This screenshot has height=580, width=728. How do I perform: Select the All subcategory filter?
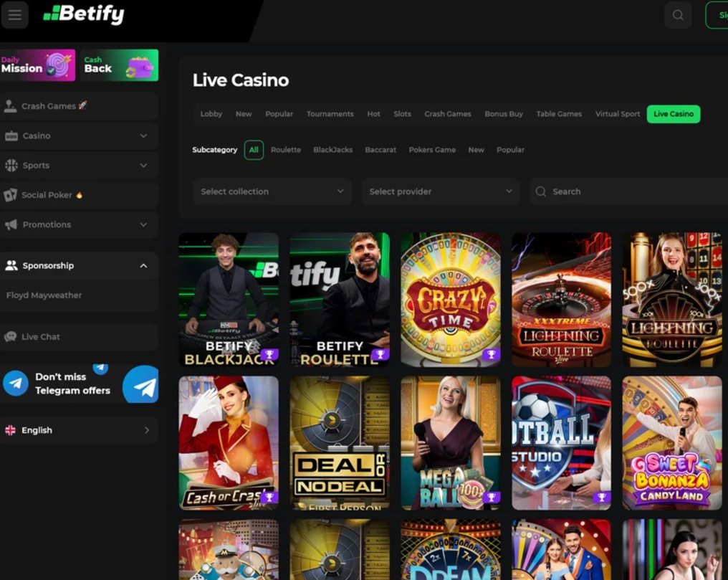[254, 150]
